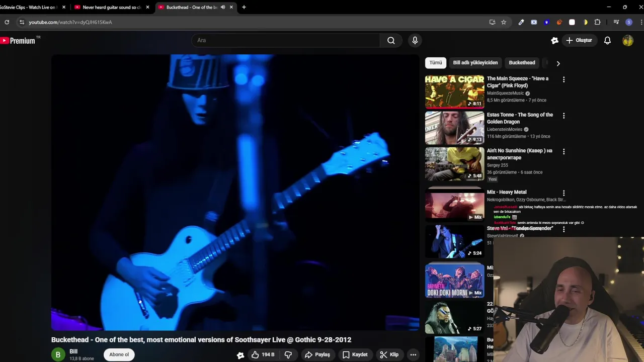Click the sparkle icon beside Oluştur
Viewport: 644px width, 362px height.
point(554,40)
